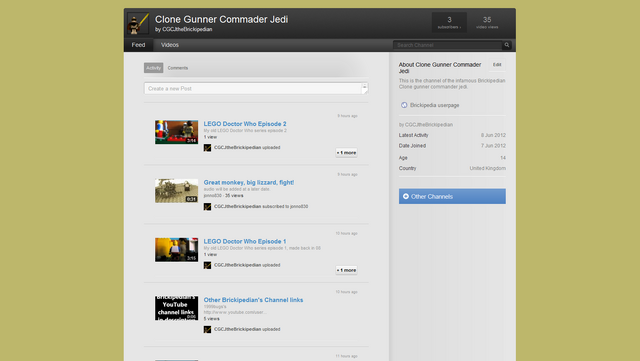Click the Date Joined 7 Jun 2012 value
This screenshot has height=361, width=640.
493,146
